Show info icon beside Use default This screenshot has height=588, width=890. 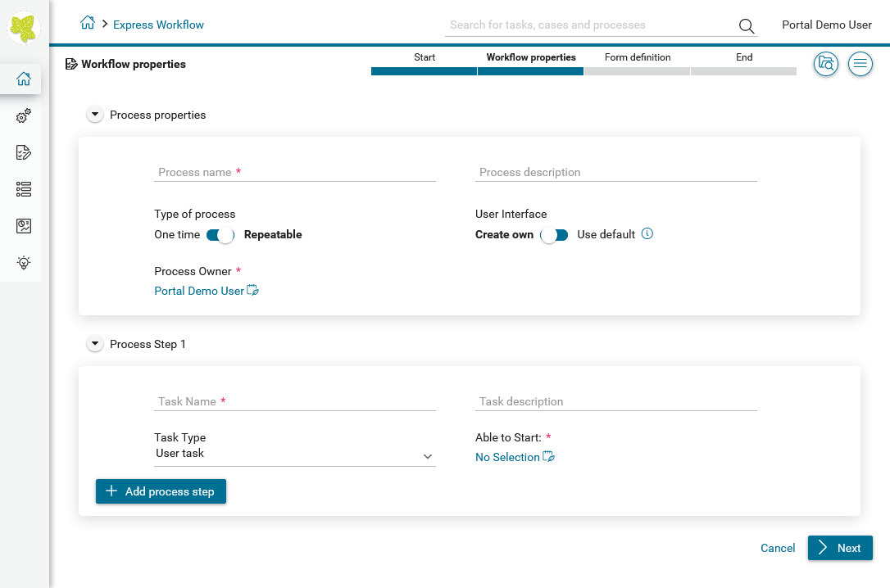[647, 234]
